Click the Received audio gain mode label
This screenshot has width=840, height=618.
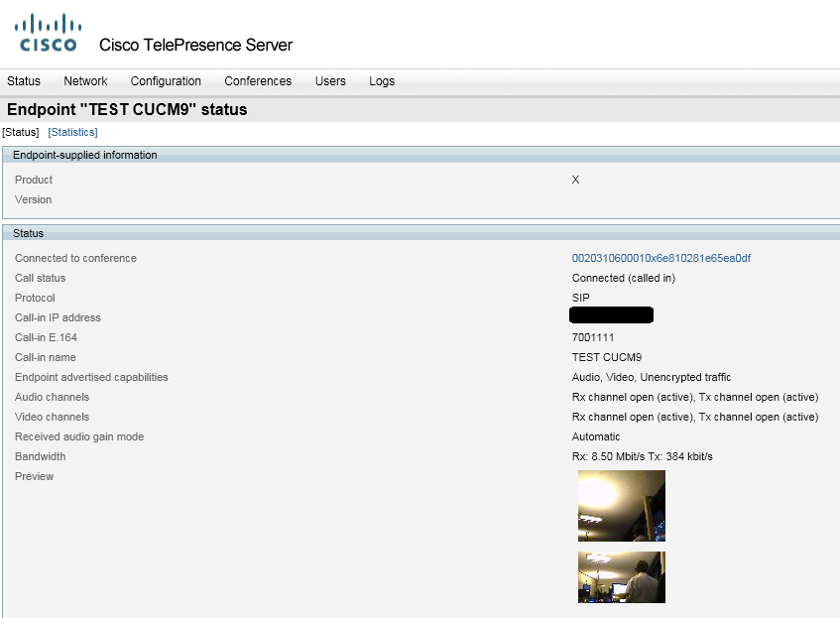[x=79, y=436]
